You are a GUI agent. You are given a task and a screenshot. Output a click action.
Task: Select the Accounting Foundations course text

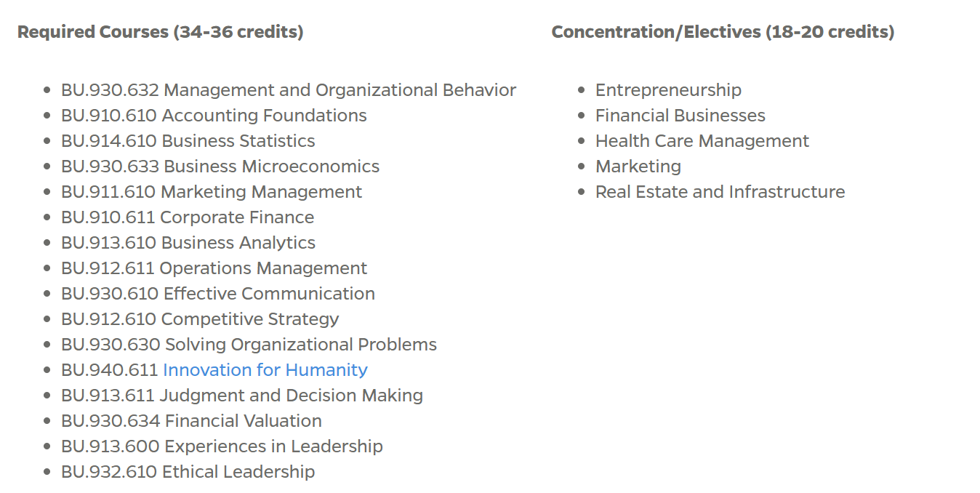click(x=214, y=116)
